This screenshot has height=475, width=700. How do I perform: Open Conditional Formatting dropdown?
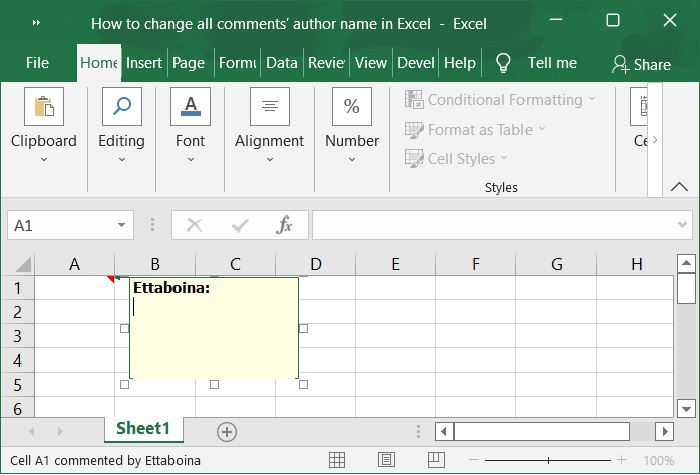(x=500, y=100)
